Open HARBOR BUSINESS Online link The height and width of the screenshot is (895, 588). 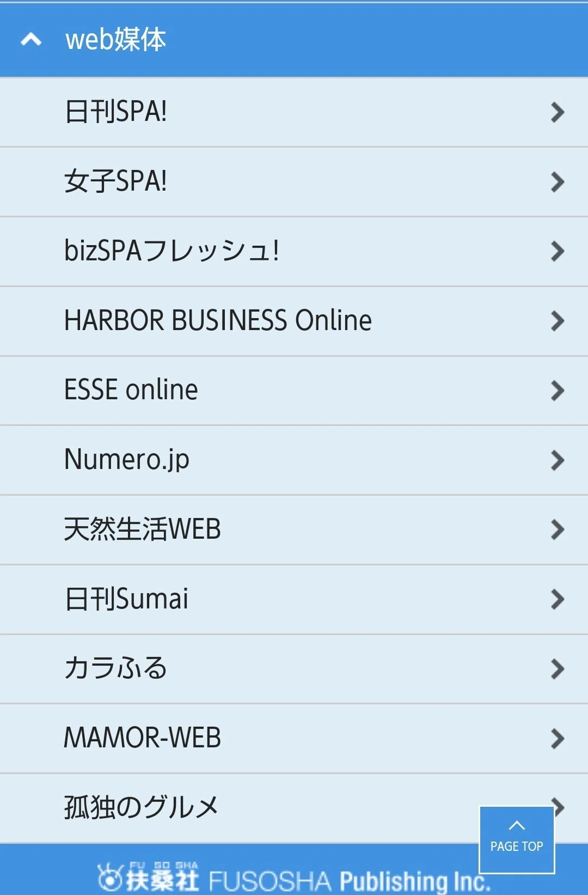[294, 321]
